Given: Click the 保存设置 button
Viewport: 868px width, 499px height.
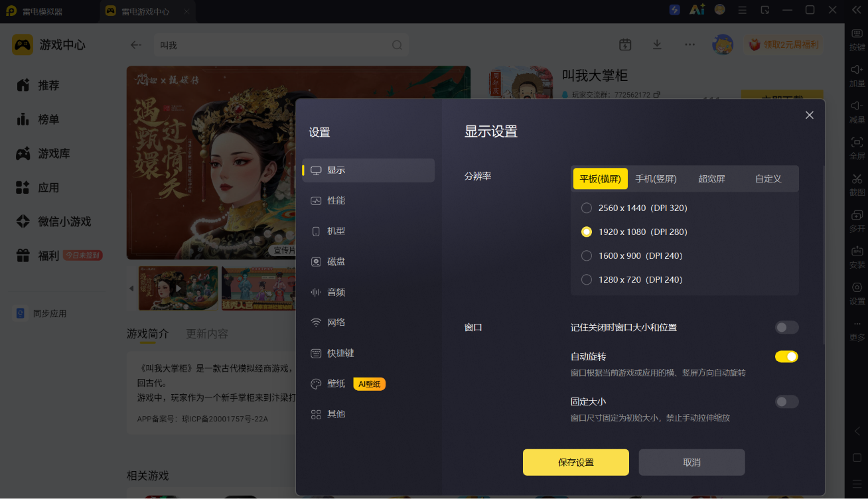Looking at the screenshot, I should (575, 463).
